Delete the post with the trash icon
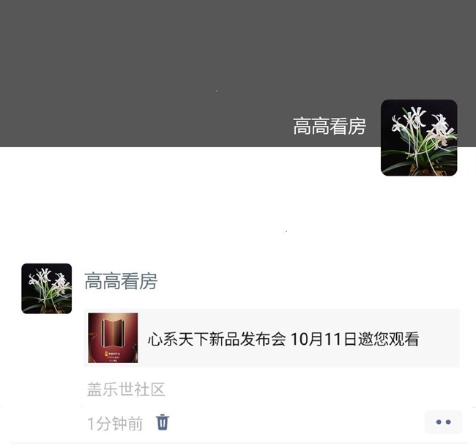Viewport: 476px width, 448px height. [163, 422]
